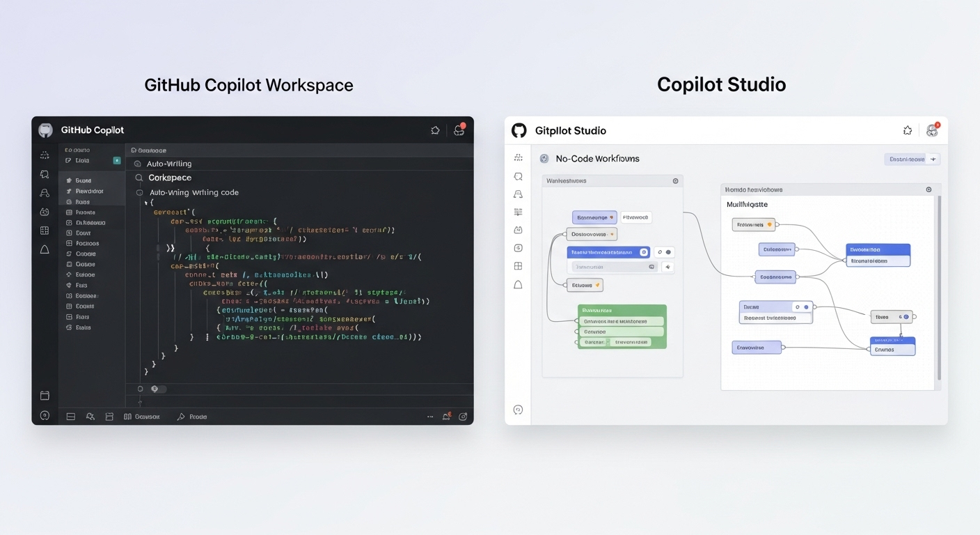980x535 pixels.
Task: Select the Etuowe node with the orange marker
Action: tap(585, 285)
